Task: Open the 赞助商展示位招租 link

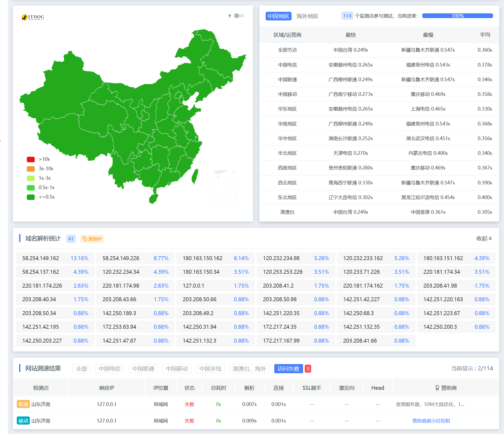Action: click(x=431, y=421)
